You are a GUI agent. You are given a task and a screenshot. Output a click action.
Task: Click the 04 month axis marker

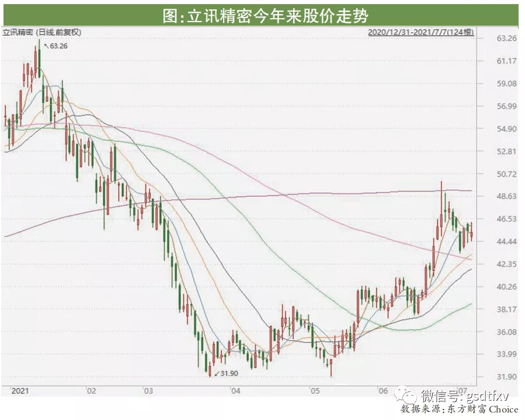coord(236,391)
